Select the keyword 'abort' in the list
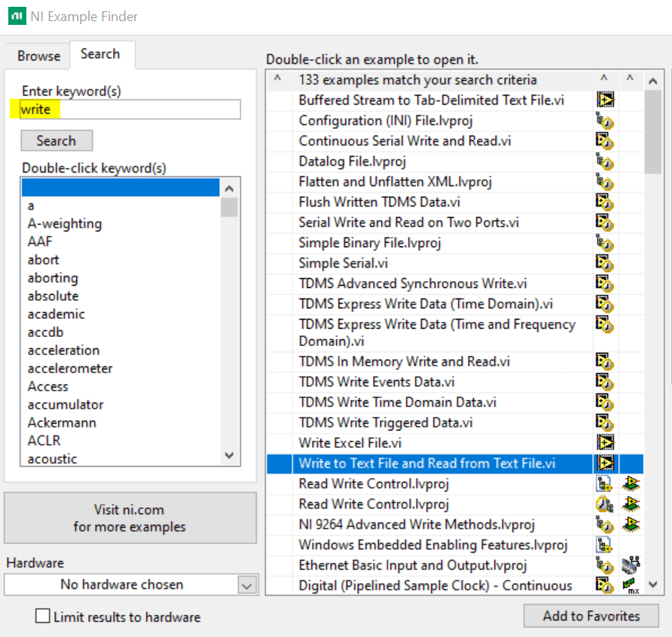 [43, 259]
